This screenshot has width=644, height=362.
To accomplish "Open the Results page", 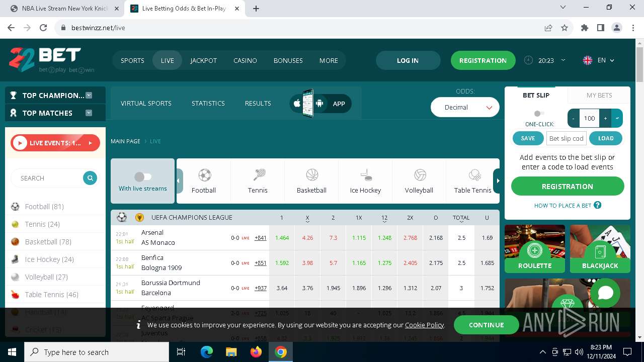I will coord(258,103).
